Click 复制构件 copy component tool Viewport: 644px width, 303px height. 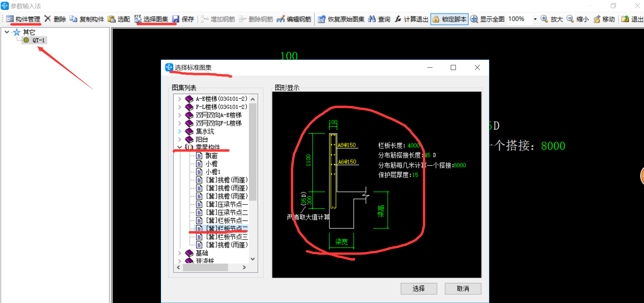87,19
